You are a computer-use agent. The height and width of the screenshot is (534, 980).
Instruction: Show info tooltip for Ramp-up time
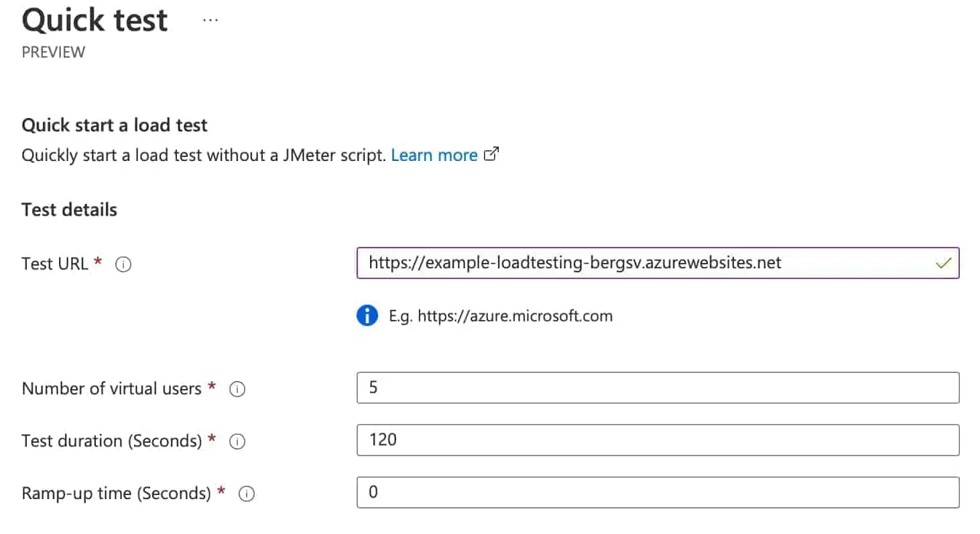247,494
